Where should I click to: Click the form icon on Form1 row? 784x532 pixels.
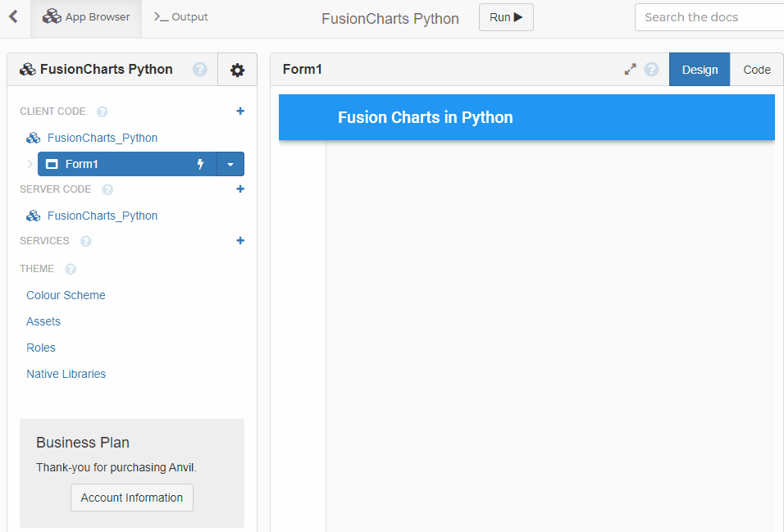tap(52, 164)
